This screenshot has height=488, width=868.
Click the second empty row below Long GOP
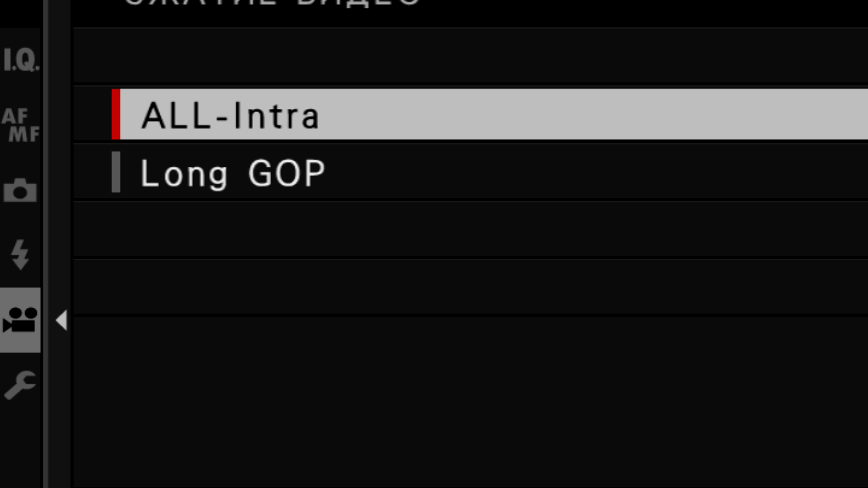(x=470, y=286)
